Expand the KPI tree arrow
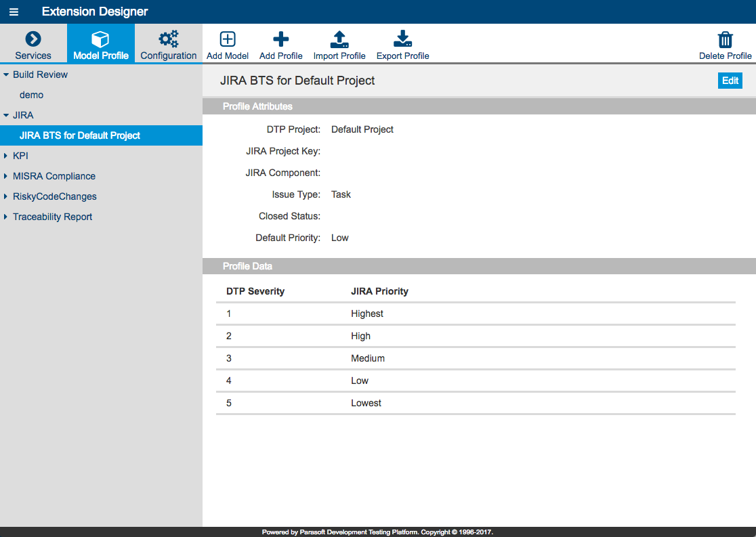Viewport: 756px width, 537px height. [x=6, y=156]
